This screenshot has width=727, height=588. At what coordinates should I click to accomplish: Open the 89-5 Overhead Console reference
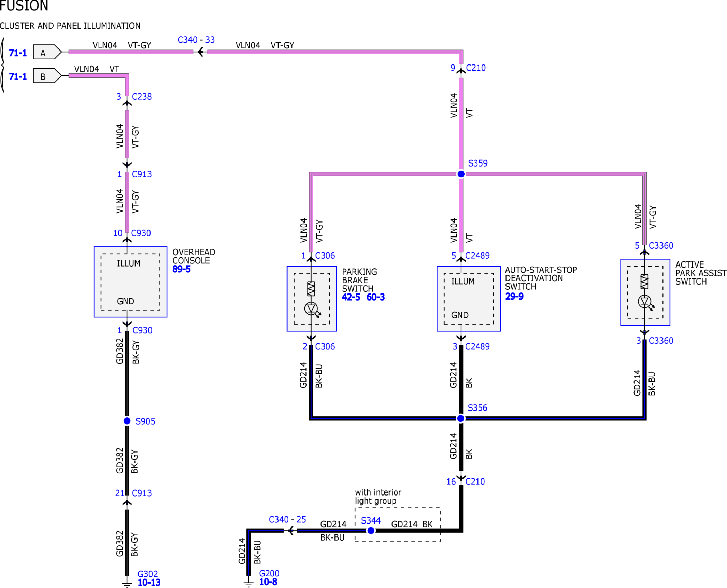click(x=182, y=269)
